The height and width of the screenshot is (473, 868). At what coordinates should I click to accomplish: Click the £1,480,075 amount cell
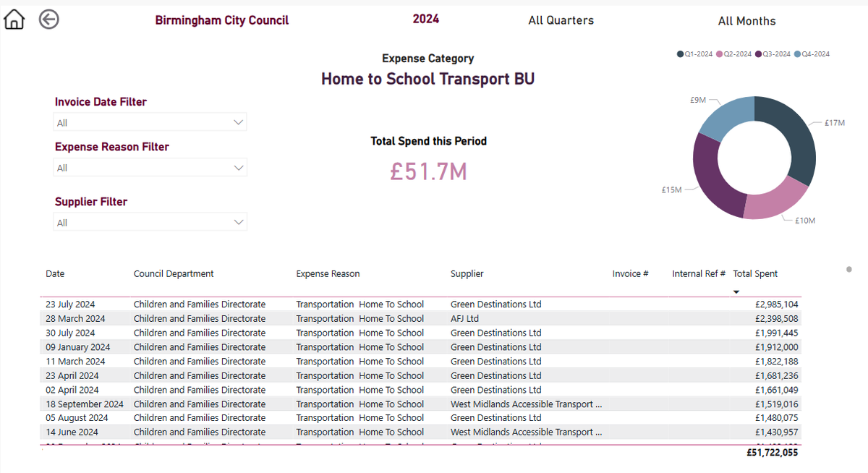pos(777,418)
